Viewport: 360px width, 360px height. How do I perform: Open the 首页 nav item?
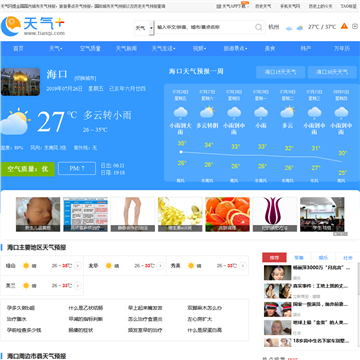[x=18, y=49]
